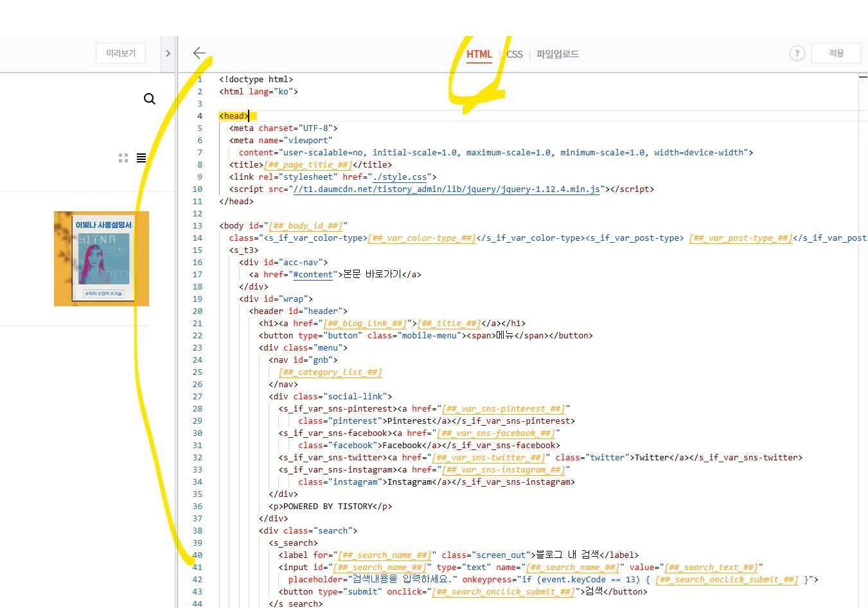Open the 이빛나 사용설명서 post thumbnail
Screen dimensions: 868x608
(x=102, y=259)
